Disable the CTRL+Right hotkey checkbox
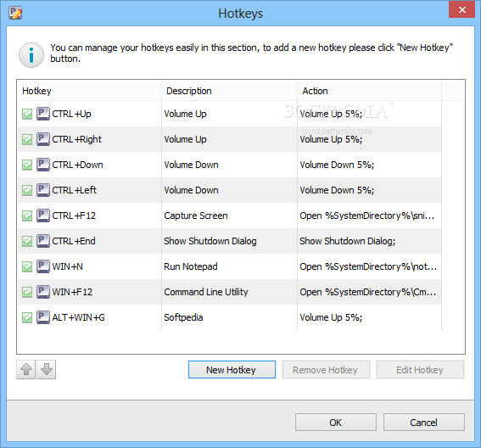 [x=27, y=139]
